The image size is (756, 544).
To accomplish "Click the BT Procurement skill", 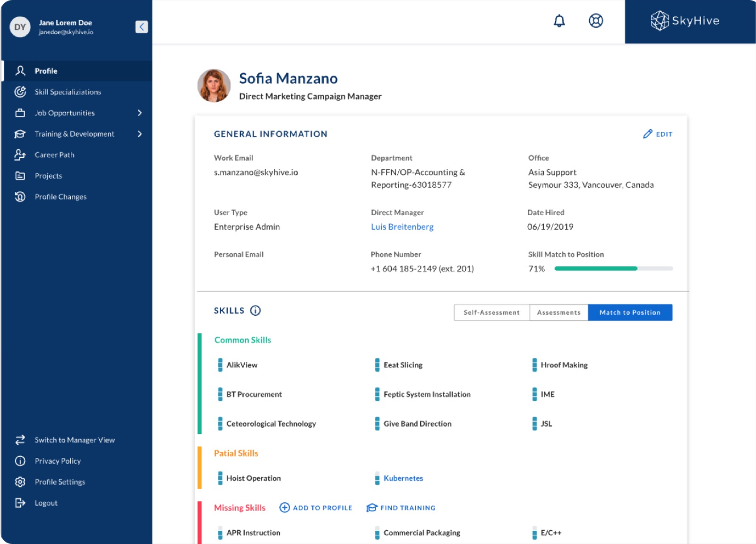I will click(254, 394).
